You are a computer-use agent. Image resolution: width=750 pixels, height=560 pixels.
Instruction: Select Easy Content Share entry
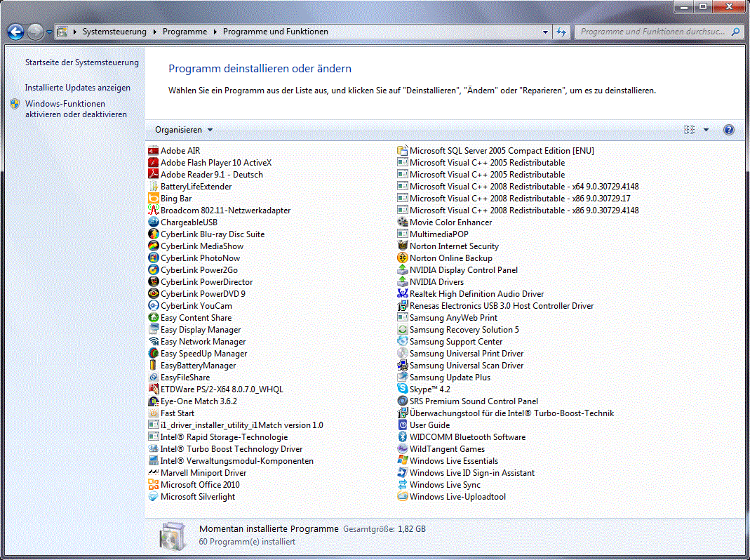point(190,318)
